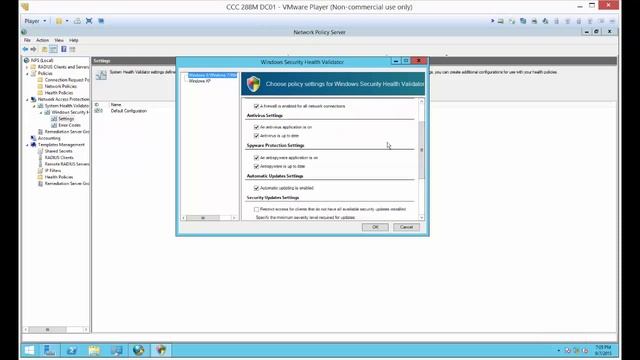The width and height of the screenshot is (640, 360).
Task: Select Error Codes in tree
Action: point(69,125)
